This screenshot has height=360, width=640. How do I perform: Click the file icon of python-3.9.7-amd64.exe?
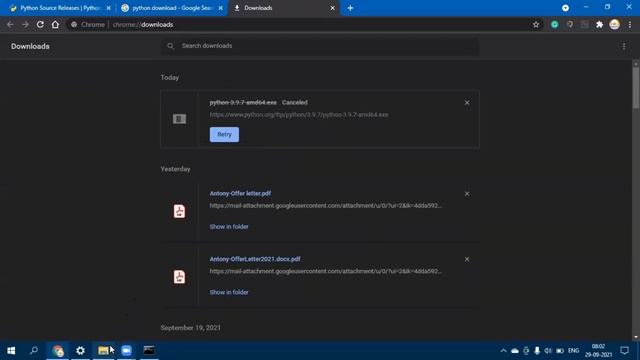[x=179, y=119]
